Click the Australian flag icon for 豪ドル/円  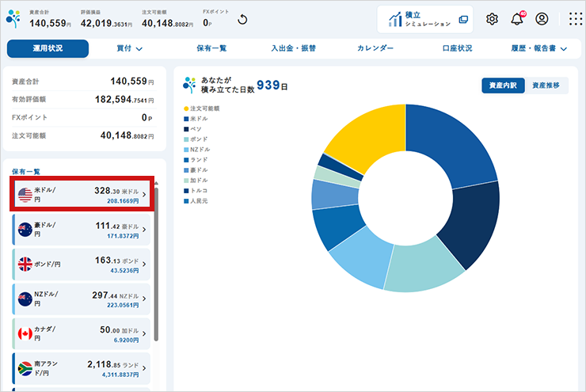tap(25, 230)
